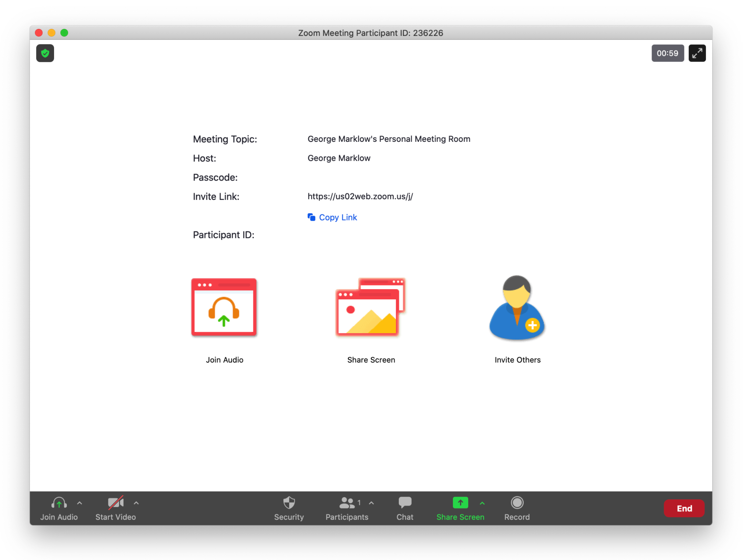Open Security options in the toolbar
The image size is (756, 560).
click(x=289, y=508)
